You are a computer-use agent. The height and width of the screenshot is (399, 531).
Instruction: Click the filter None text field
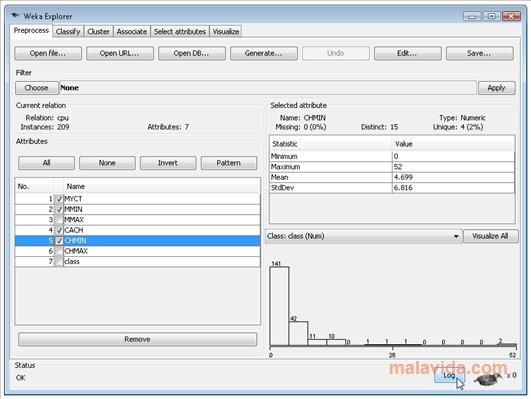coord(268,88)
